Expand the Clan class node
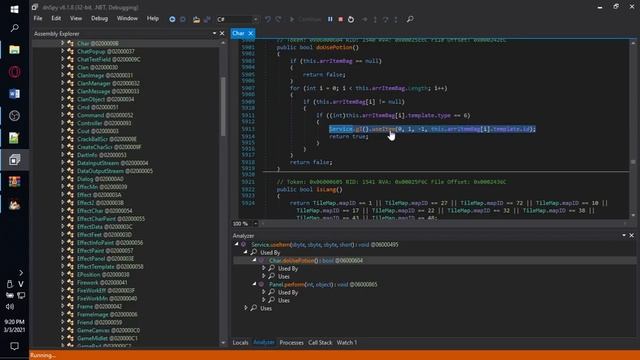The width and height of the screenshot is (640, 360). pos(62,67)
